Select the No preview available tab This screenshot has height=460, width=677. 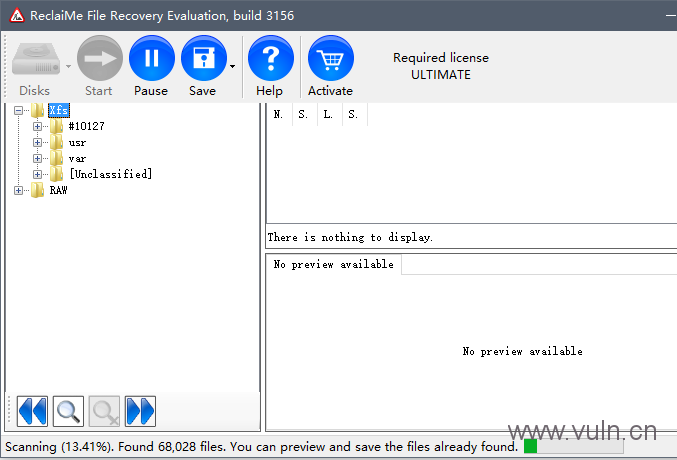click(334, 264)
